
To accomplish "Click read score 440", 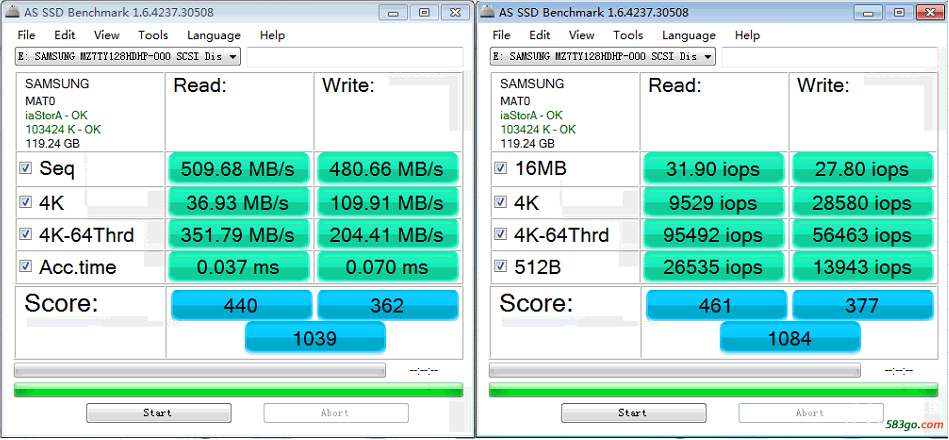I will coord(241,305).
